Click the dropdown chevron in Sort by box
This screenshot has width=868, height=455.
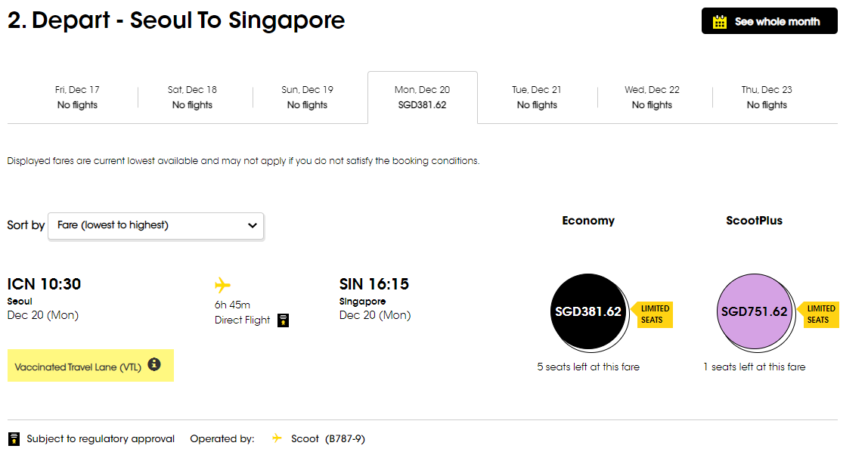253,225
